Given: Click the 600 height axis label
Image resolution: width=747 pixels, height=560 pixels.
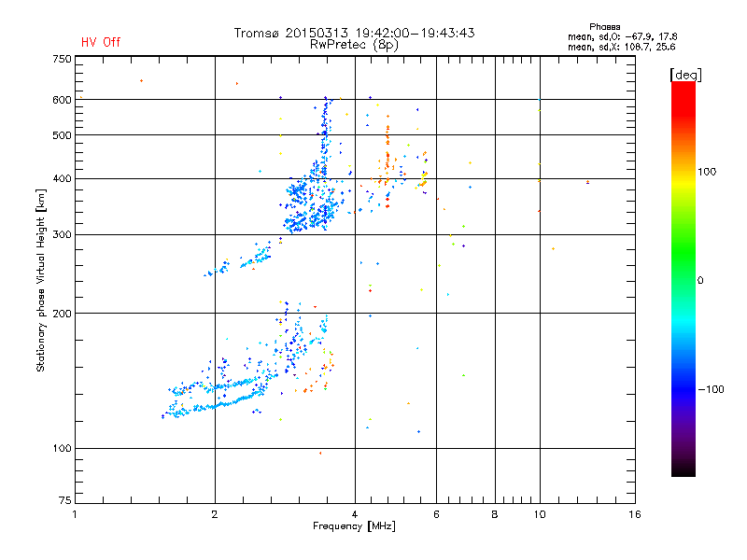Looking at the screenshot, I should 62,100.
